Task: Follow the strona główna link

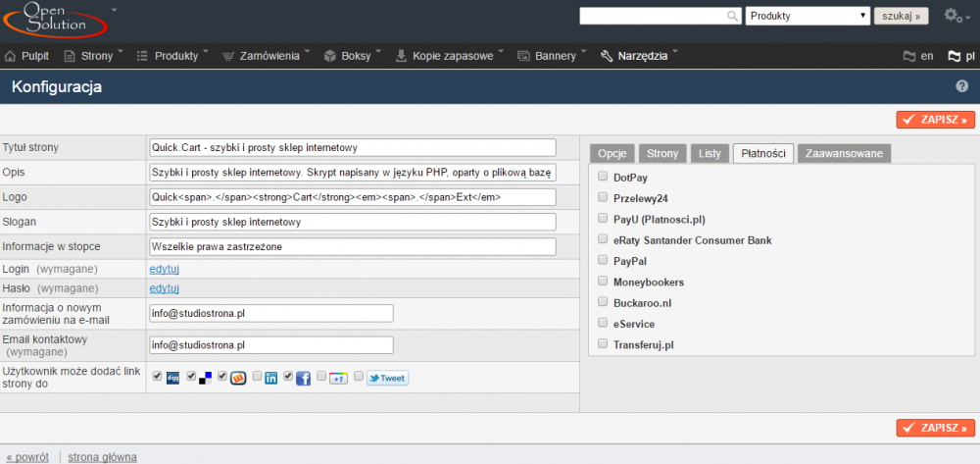Action: point(103,457)
